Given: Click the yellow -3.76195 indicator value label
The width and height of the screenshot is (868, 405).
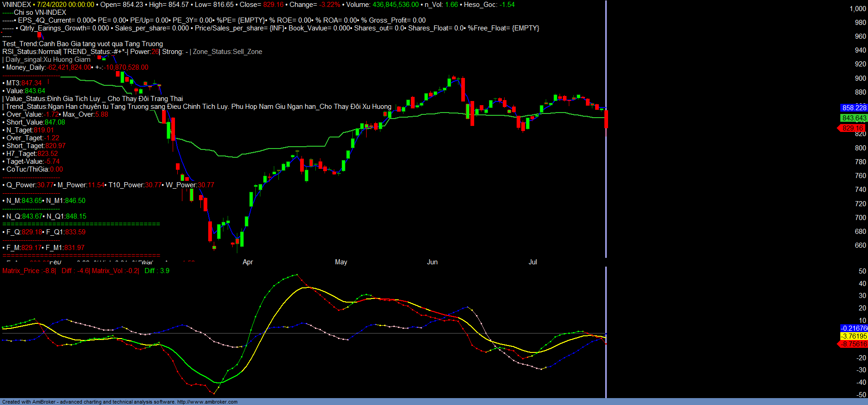Looking at the screenshot, I should [854, 336].
